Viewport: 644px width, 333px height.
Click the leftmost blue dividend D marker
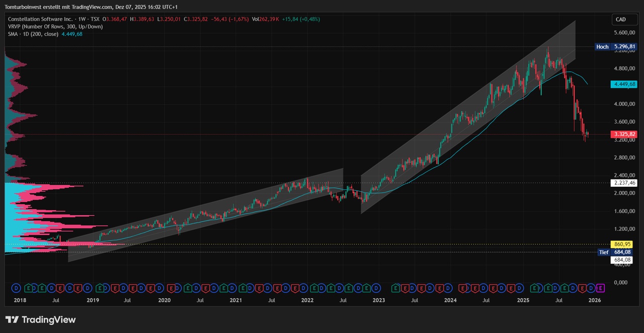click(16, 288)
